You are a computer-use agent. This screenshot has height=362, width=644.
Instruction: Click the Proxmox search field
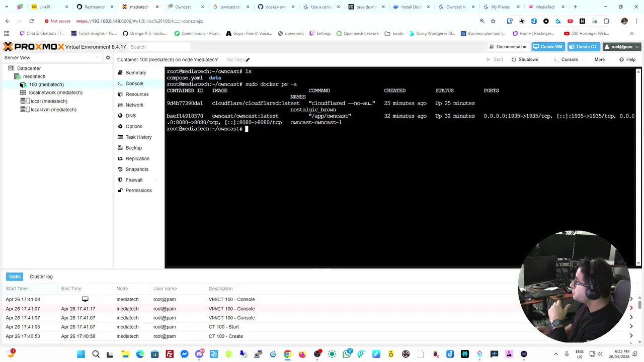coord(159,47)
